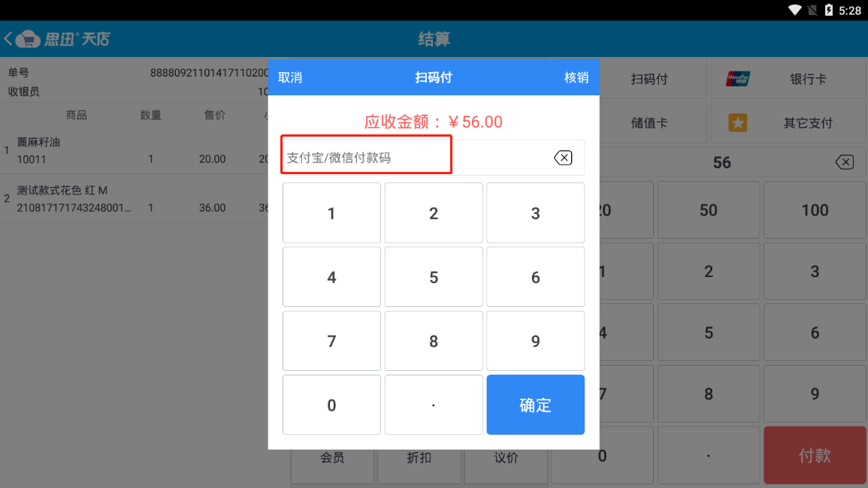Select the 蓖麻籽油 item row
Screen dimensions: 868x488
click(x=135, y=150)
